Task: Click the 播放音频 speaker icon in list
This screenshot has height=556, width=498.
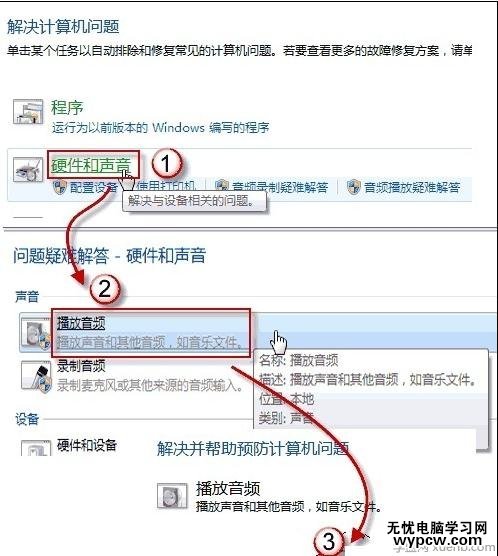Action: click(36, 334)
